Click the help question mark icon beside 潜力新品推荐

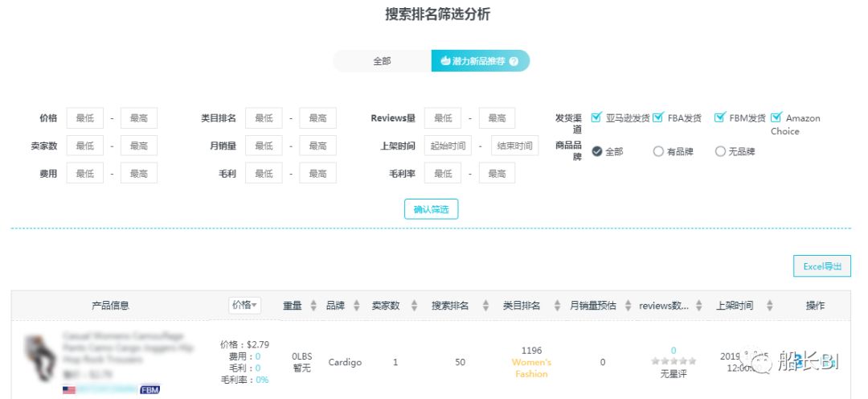point(514,61)
